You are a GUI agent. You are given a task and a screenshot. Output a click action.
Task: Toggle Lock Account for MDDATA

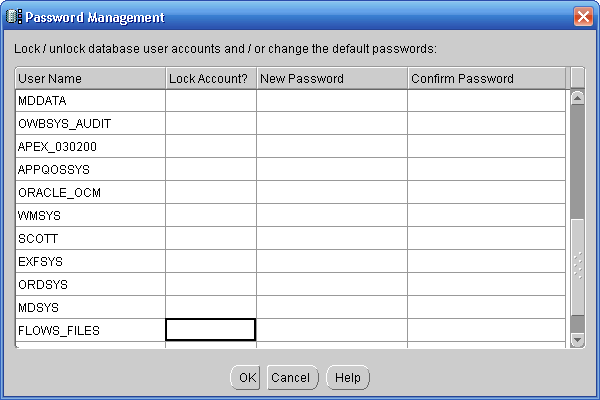coord(211,100)
